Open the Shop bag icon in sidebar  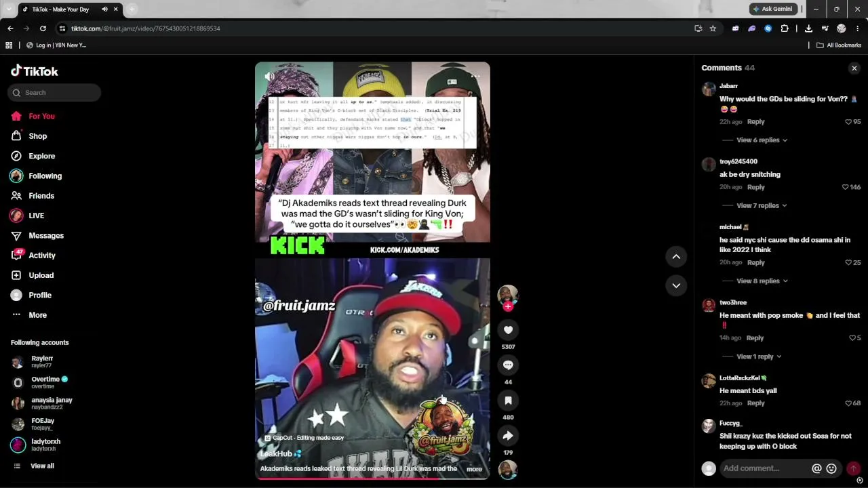[16, 136]
